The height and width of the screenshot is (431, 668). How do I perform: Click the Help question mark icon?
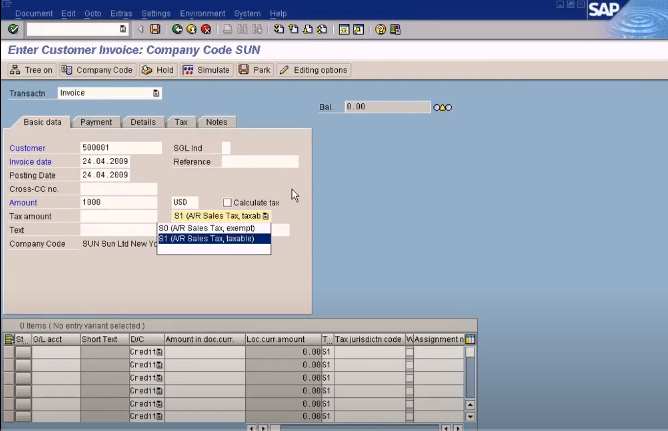[x=380, y=29]
